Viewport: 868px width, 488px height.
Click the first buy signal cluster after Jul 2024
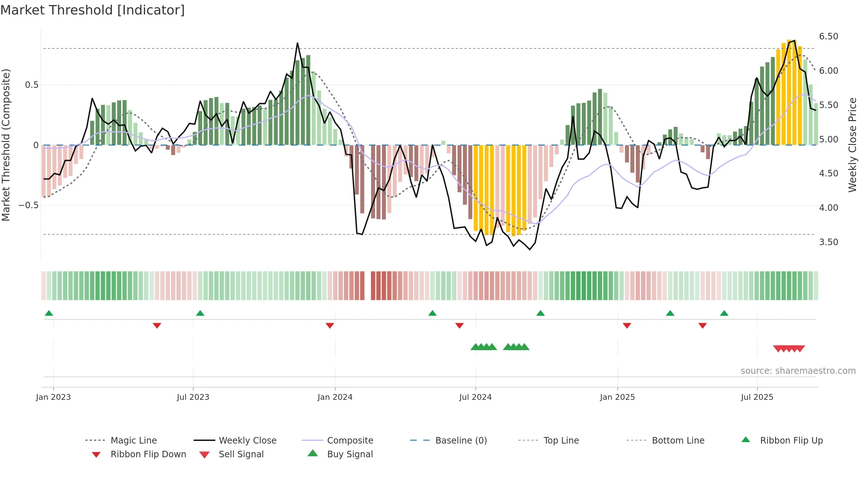coord(484,347)
